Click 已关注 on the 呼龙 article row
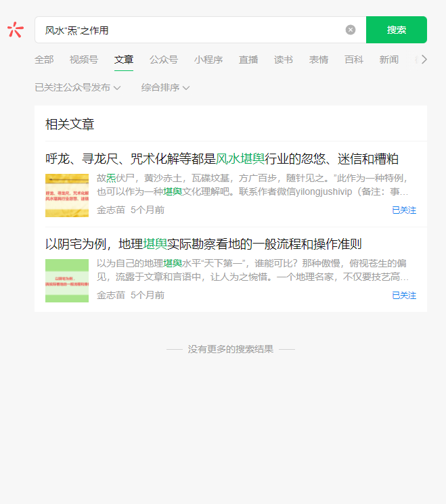Viewport: 446px width, 504px height. (404, 210)
